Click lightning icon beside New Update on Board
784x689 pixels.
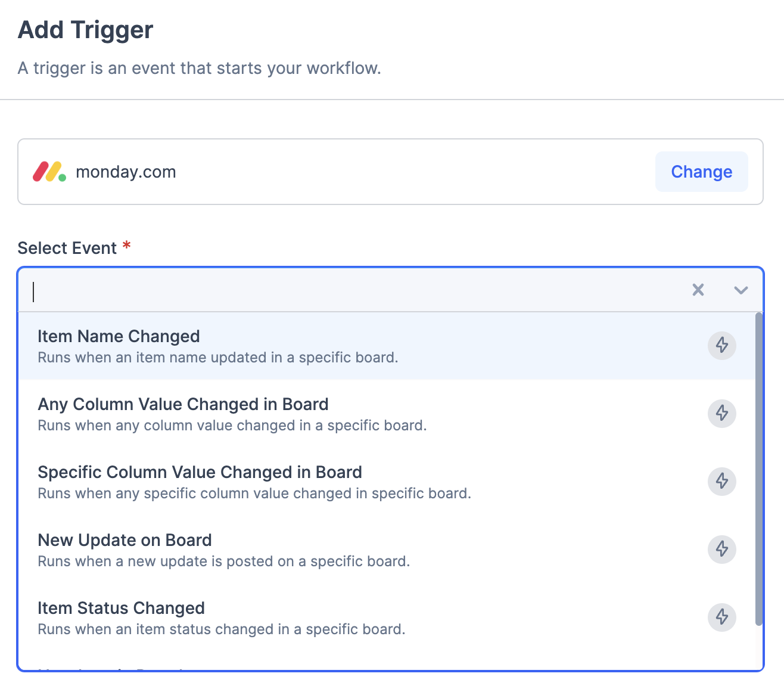coord(722,549)
